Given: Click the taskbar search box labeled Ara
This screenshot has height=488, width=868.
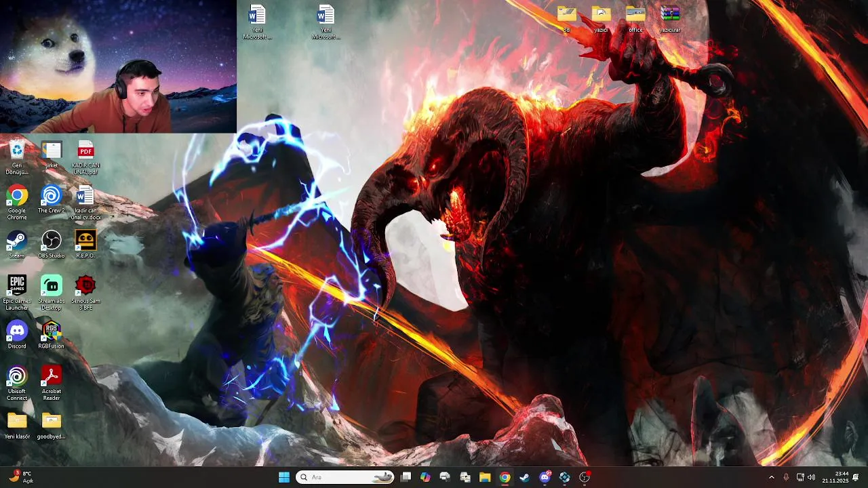Looking at the screenshot, I should pyautogui.click(x=346, y=477).
